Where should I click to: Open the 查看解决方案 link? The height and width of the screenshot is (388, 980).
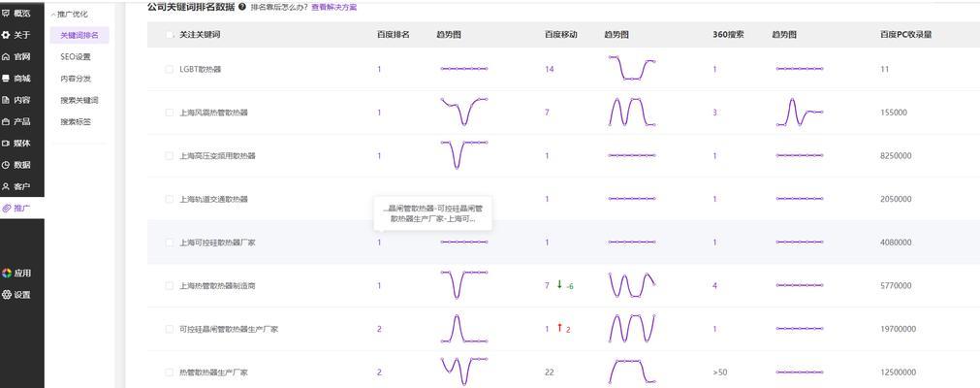click(333, 8)
